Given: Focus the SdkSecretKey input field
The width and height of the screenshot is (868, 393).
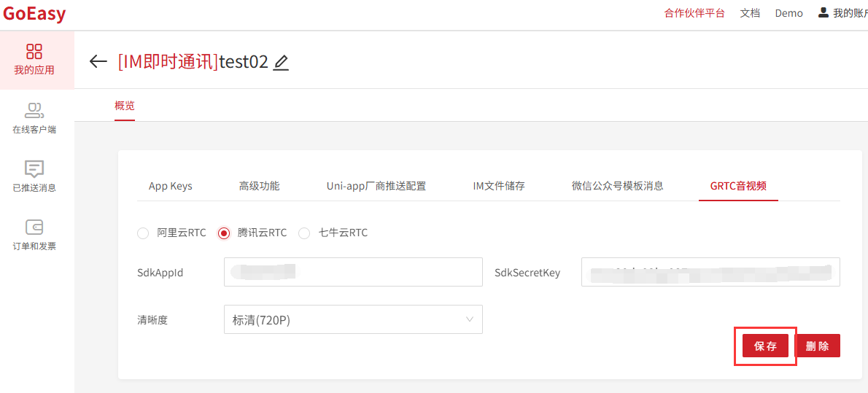Looking at the screenshot, I should (x=710, y=272).
